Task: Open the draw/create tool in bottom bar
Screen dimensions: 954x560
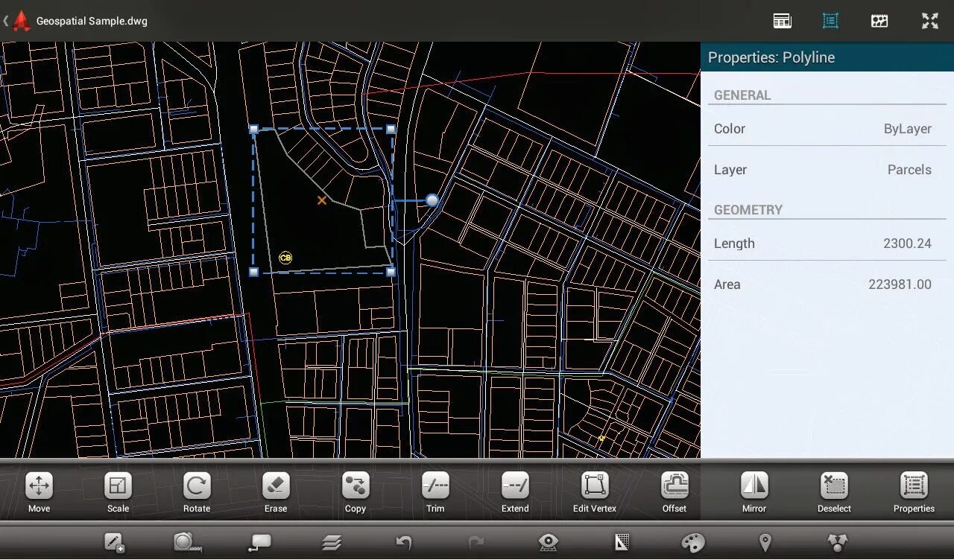Action: coord(114,542)
